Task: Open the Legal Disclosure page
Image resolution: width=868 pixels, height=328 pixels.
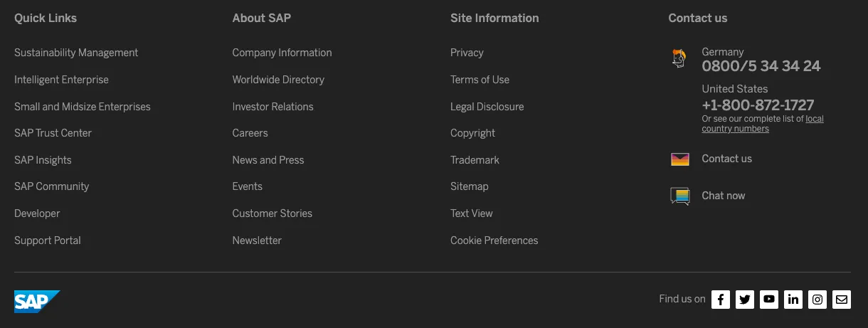Action: (x=487, y=107)
